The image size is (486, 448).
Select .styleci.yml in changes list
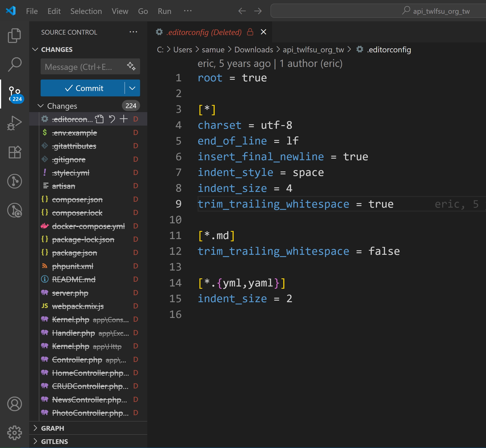88,173
